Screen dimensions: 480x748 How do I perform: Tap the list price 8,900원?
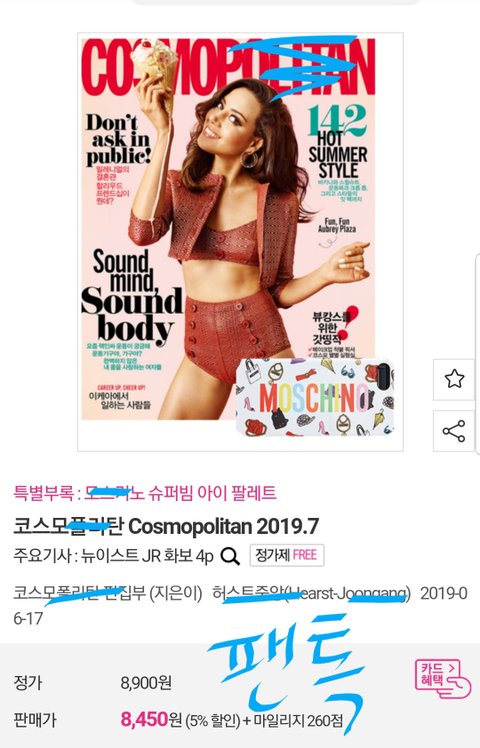[x=146, y=683]
